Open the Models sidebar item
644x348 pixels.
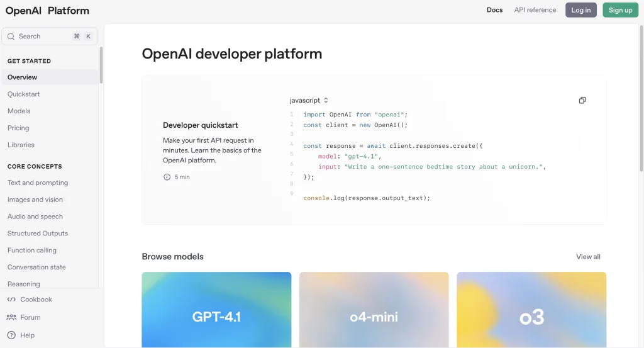pos(19,111)
